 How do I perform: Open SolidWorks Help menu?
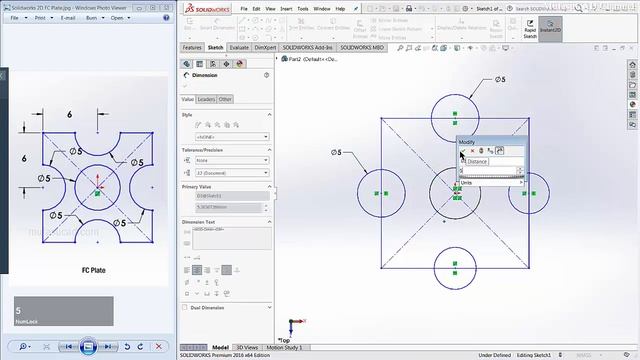[x=340, y=9]
